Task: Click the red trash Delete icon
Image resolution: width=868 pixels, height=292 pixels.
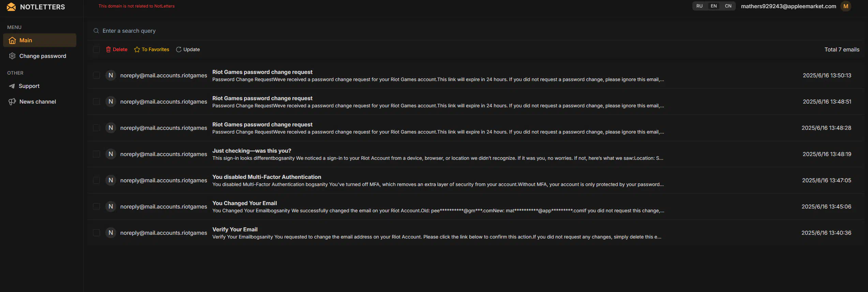Action: tap(108, 49)
